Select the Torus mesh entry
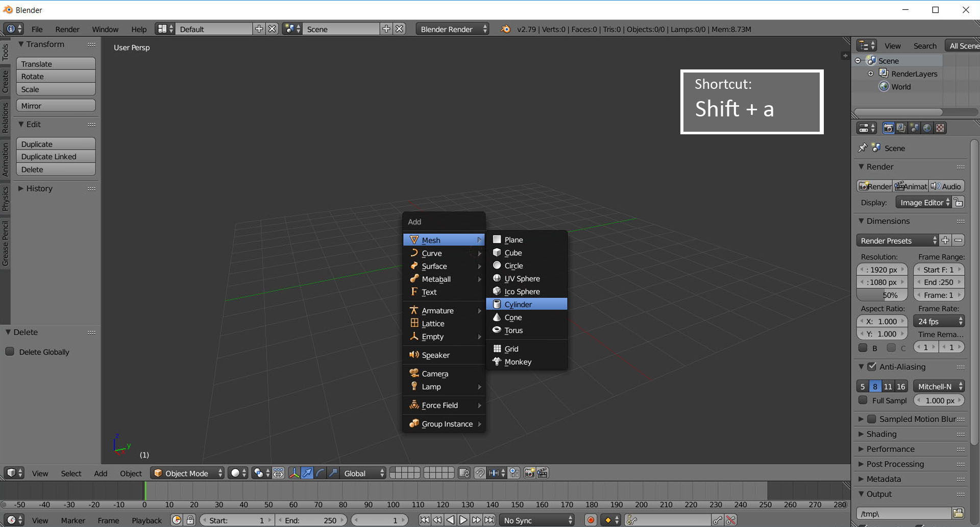 pos(526,330)
